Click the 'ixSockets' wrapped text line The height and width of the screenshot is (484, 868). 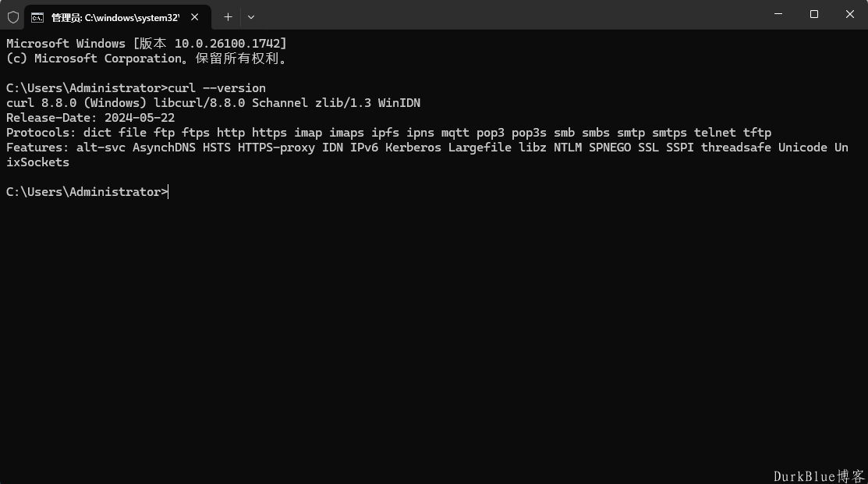[x=37, y=162]
